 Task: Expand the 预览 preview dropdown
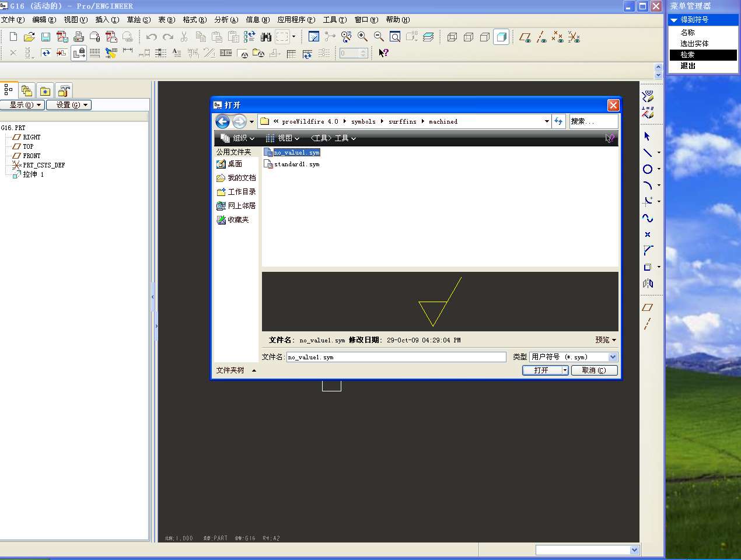tap(606, 340)
